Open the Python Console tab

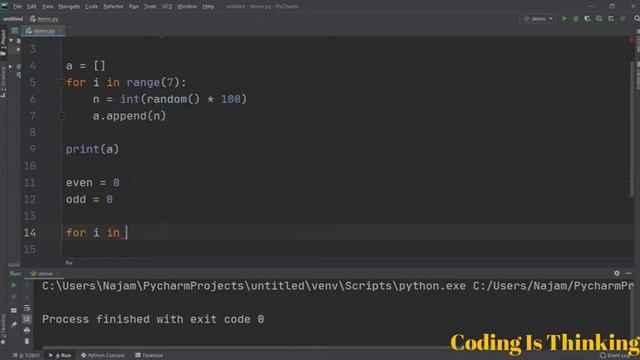[103, 356]
